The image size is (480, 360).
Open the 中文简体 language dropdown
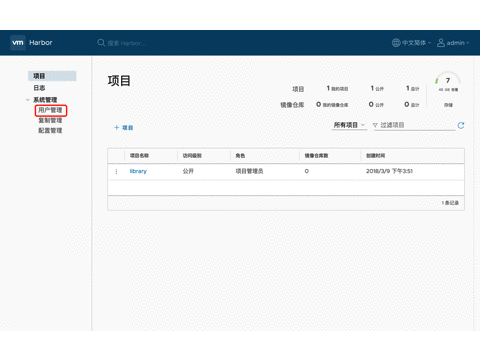click(416, 43)
